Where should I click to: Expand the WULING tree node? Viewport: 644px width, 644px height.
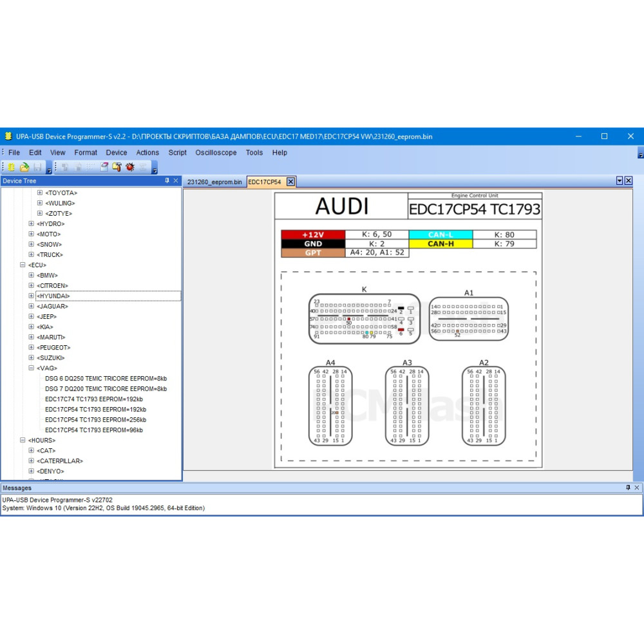pyautogui.click(x=40, y=203)
